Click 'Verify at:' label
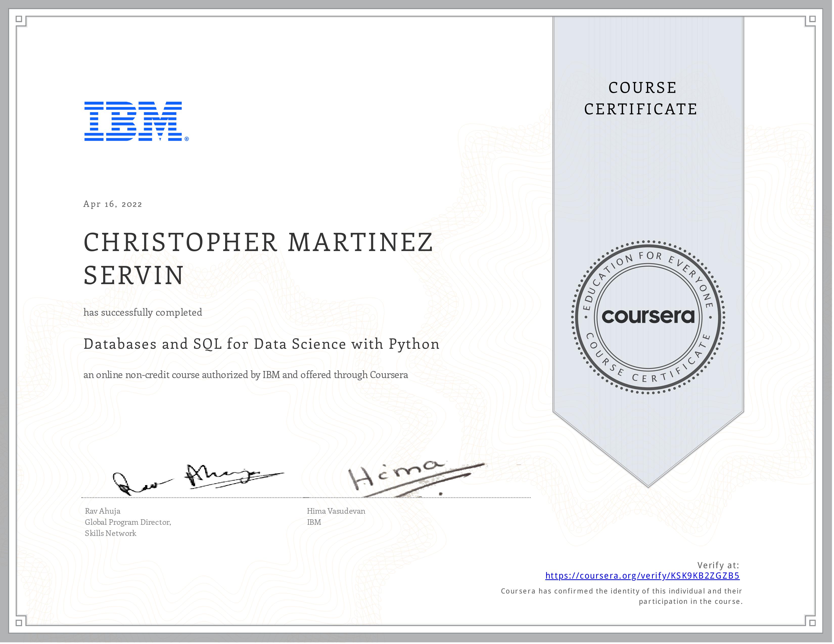The image size is (834, 644). [x=718, y=565]
